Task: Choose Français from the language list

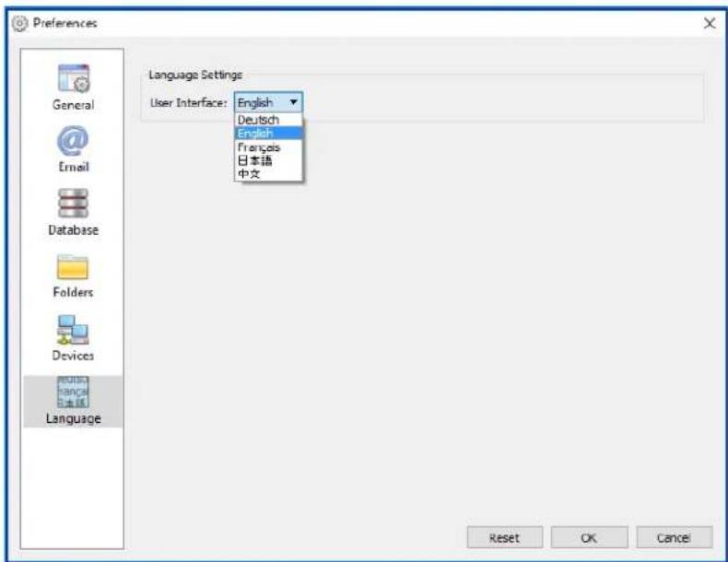Action: [268, 147]
